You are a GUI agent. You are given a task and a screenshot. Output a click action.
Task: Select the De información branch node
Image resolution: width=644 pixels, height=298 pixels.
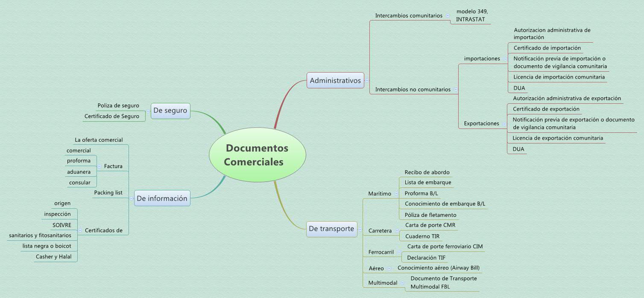coord(162,198)
